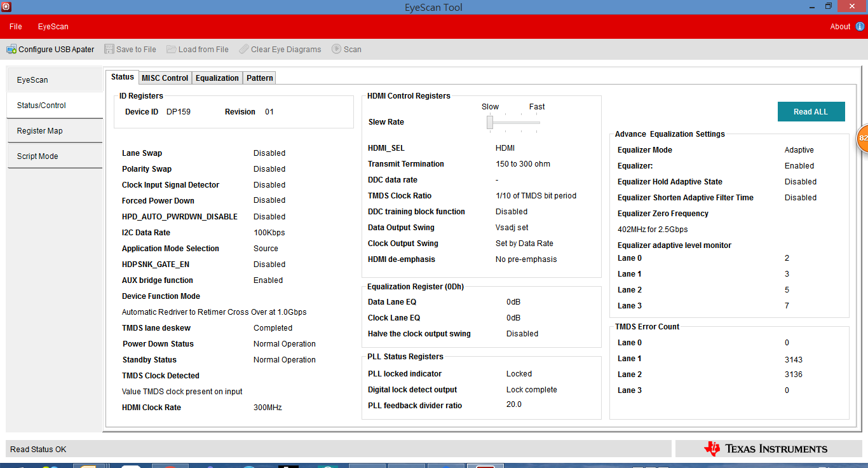Select Status/Control in the left sidebar
The image size is (868, 468).
[55, 106]
